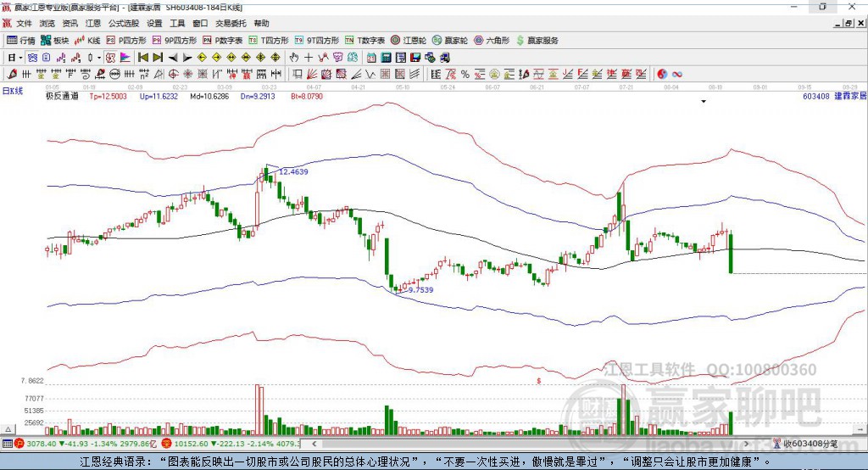Open the 工具 menu
The image size is (868, 470).
[177, 23]
